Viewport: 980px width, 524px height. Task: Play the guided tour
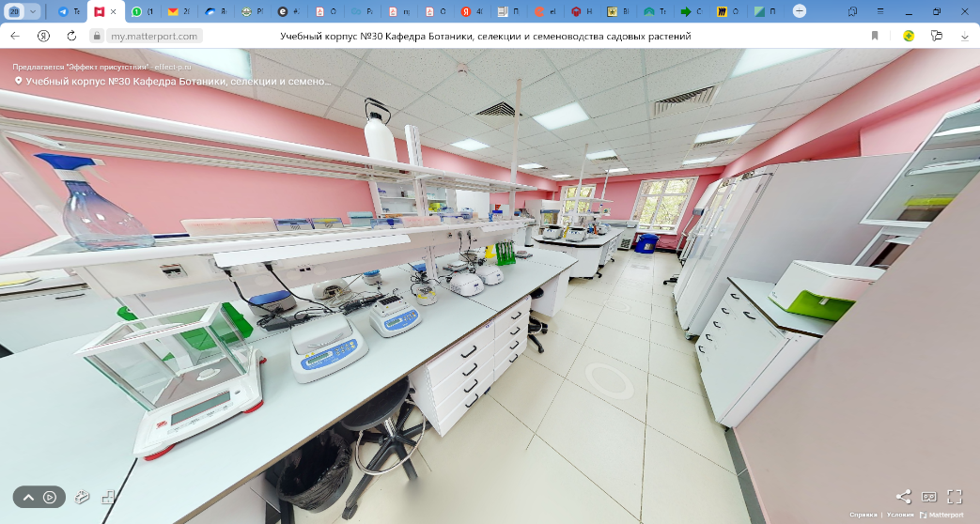50,497
